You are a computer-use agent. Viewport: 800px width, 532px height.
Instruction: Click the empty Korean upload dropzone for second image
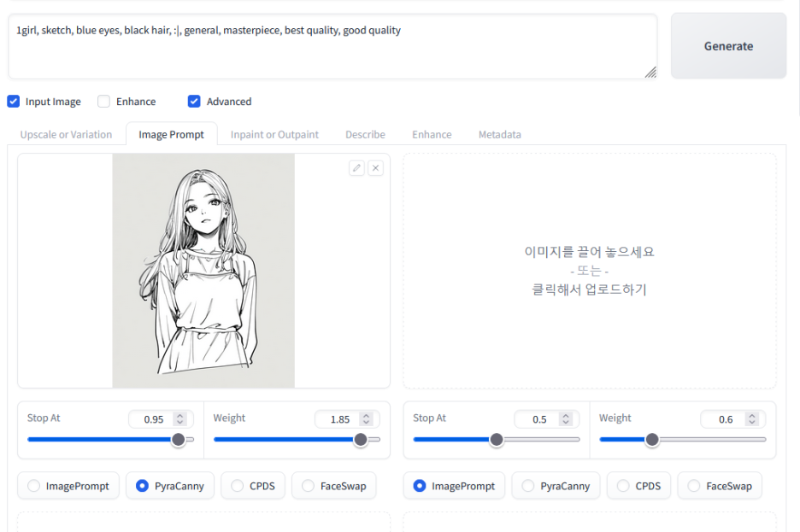(x=589, y=271)
